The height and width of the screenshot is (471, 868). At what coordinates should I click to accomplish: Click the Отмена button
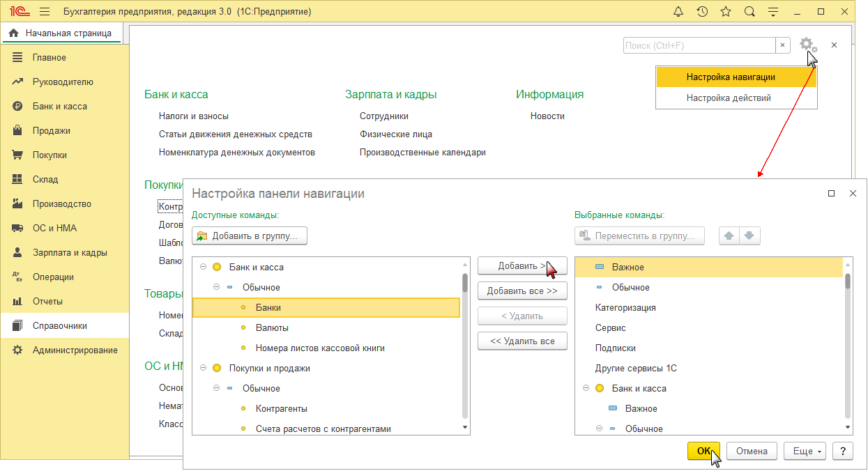(x=752, y=451)
